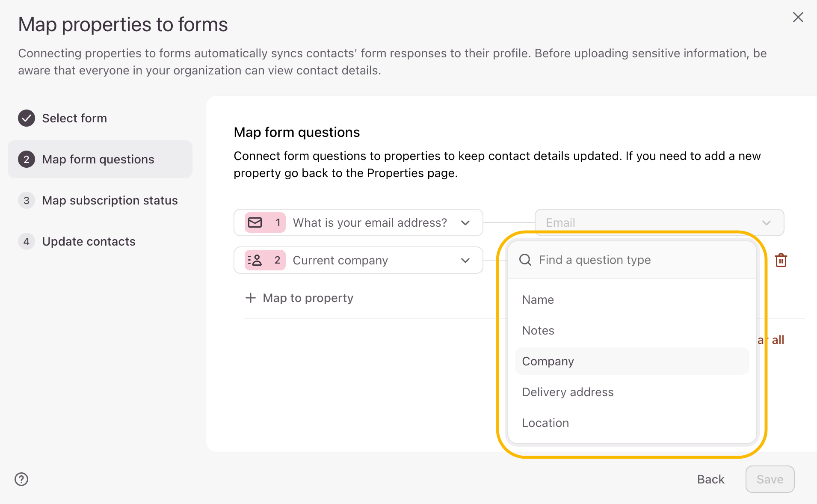
Task: Click the completed checkmark beside Select form
Action: [27, 118]
